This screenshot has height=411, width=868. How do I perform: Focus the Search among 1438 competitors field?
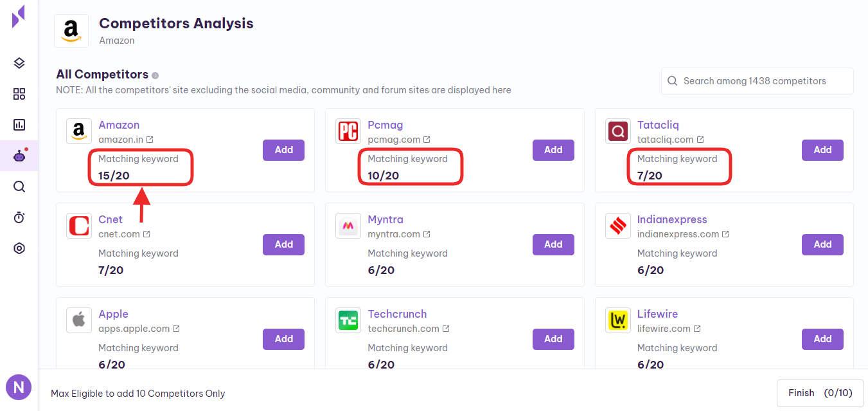click(x=757, y=81)
